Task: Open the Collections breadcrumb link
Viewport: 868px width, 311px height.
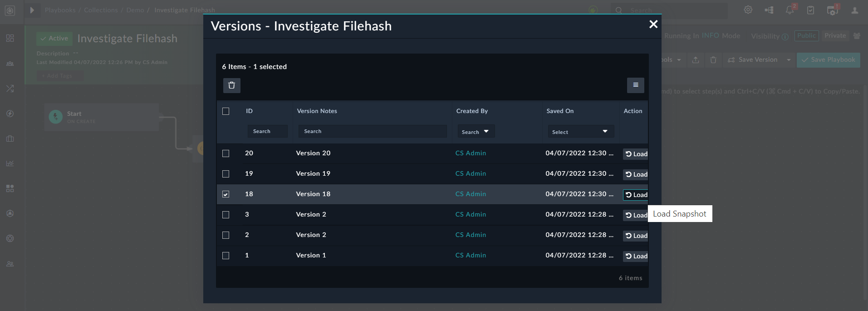Action: pos(101,10)
